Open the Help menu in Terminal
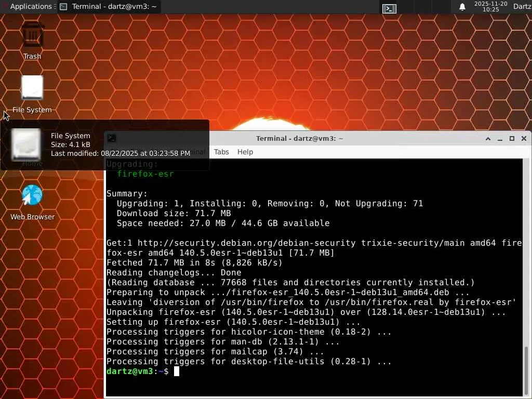 [245, 152]
